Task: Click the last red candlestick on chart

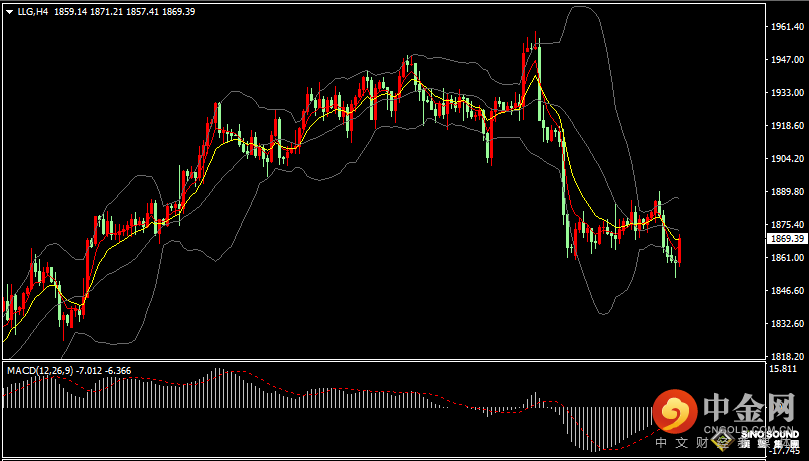Action: coord(679,250)
